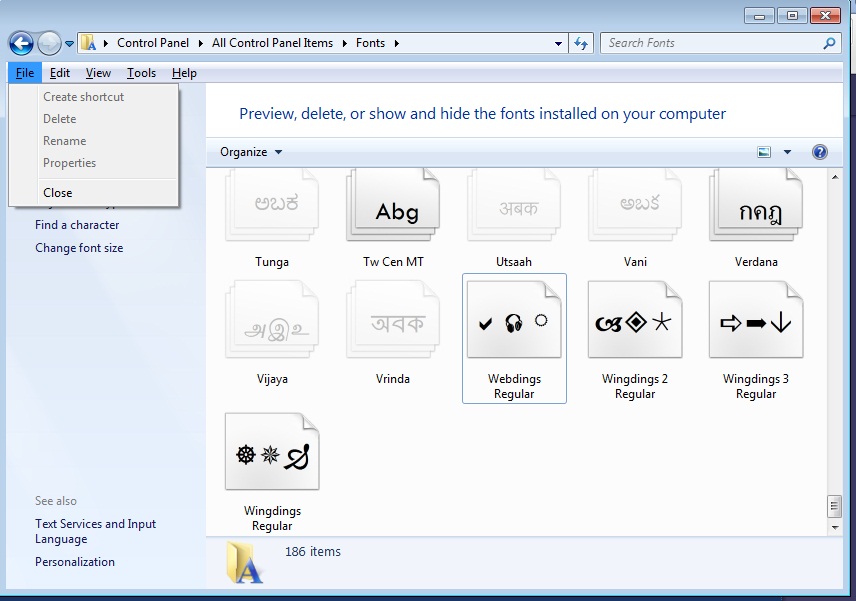This screenshot has width=856, height=601.
Task: Open the Help menu
Action: (184, 73)
